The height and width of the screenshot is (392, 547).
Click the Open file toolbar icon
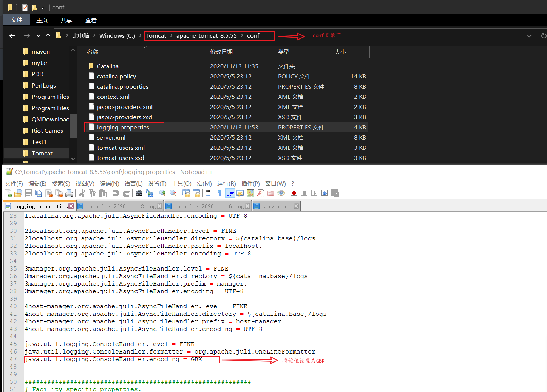pyautogui.click(x=18, y=193)
